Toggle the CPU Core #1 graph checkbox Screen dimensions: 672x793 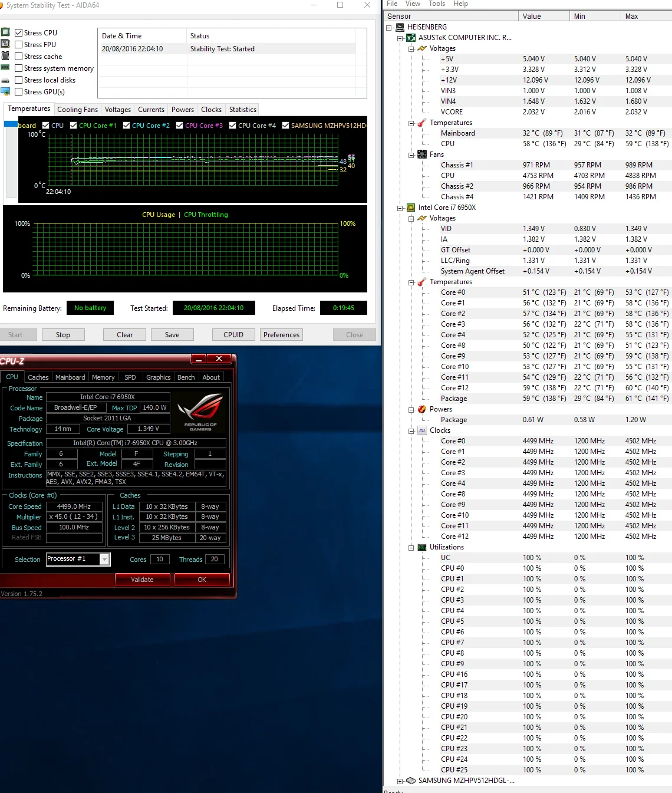point(74,126)
